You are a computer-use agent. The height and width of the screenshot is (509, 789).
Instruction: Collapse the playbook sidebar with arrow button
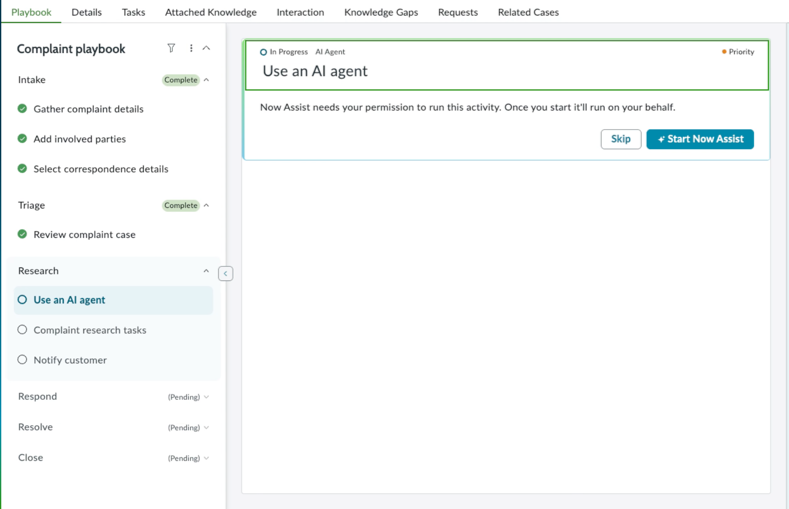tap(225, 274)
